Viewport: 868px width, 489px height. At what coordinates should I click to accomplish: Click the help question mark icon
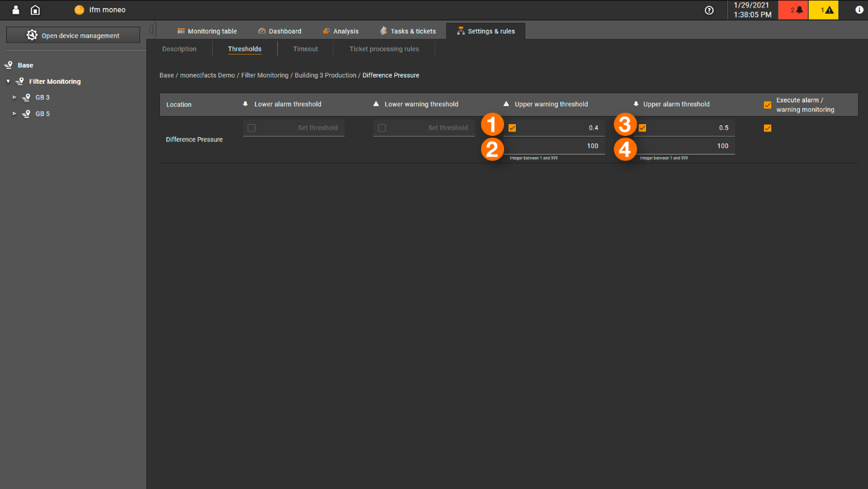[709, 10]
